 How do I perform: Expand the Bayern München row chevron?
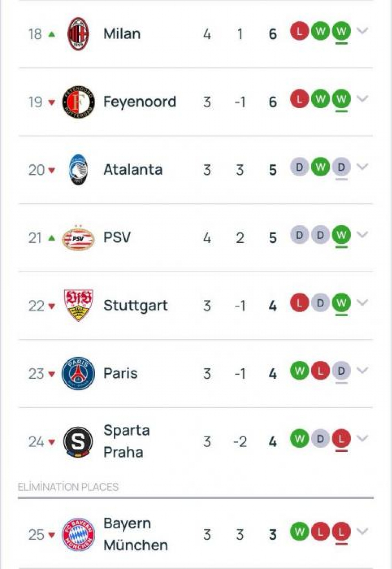(363, 531)
